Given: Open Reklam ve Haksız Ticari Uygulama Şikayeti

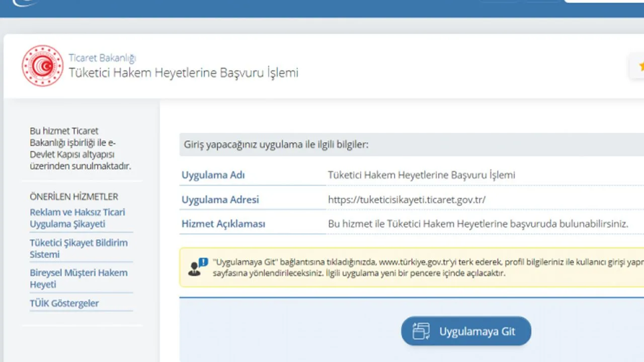Looking at the screenshot, I should [x=77, y=218].
